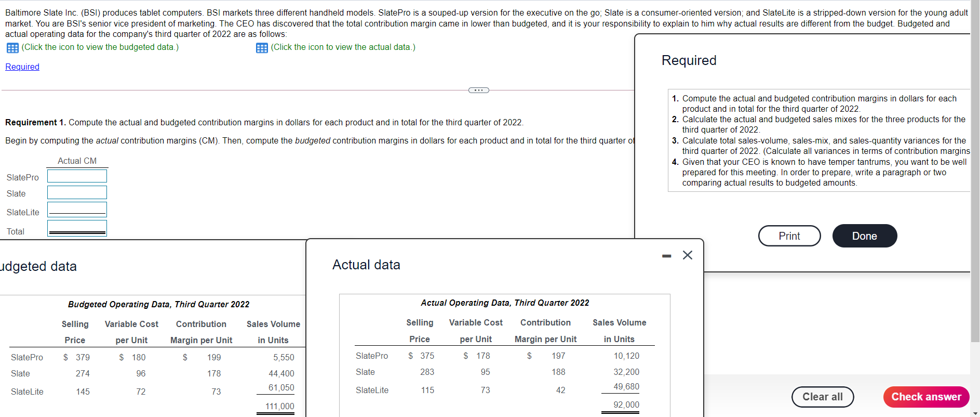Select budgeted total units 111,000
Viewport: 980px width, 417px height.
[x=280, y=406]
